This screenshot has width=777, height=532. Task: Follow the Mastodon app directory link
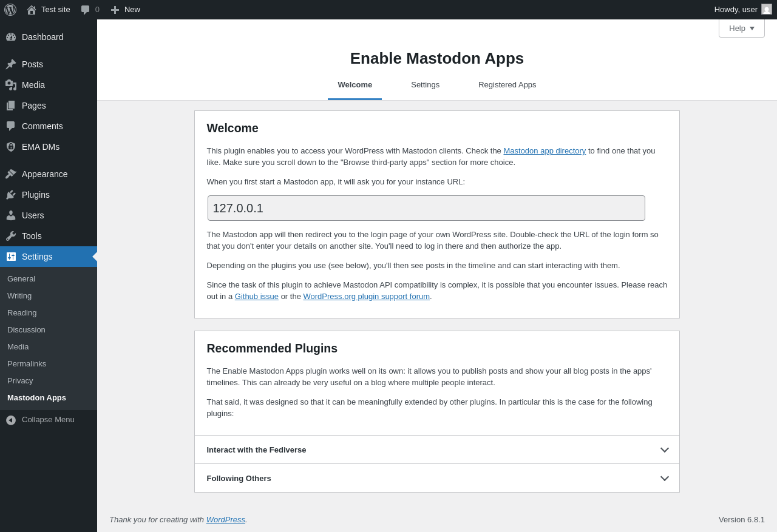pyautogui.click(x=545, y=151)
